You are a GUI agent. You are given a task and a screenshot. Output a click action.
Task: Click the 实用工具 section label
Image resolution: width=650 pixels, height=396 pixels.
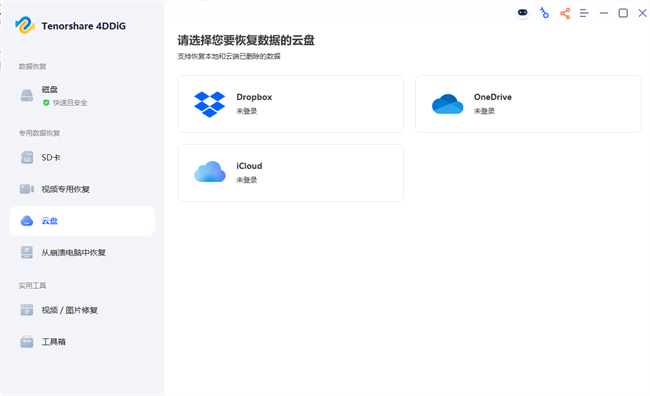(32, 286)
